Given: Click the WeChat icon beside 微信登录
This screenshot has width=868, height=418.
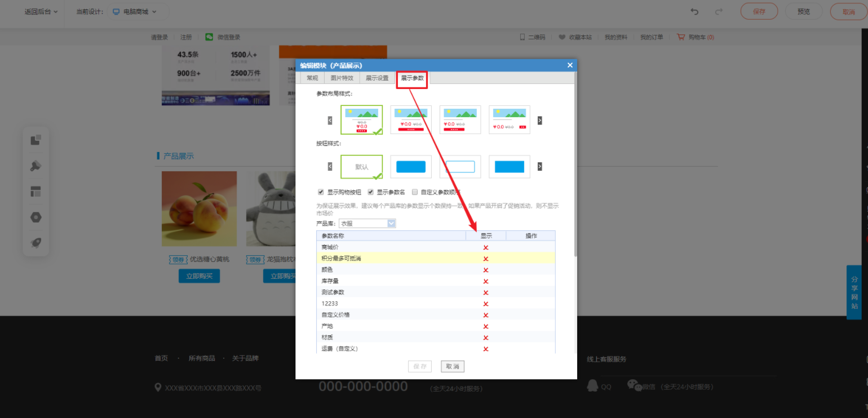Looking at the screenshot, I should pyautogui.click(x=209, y=37).
